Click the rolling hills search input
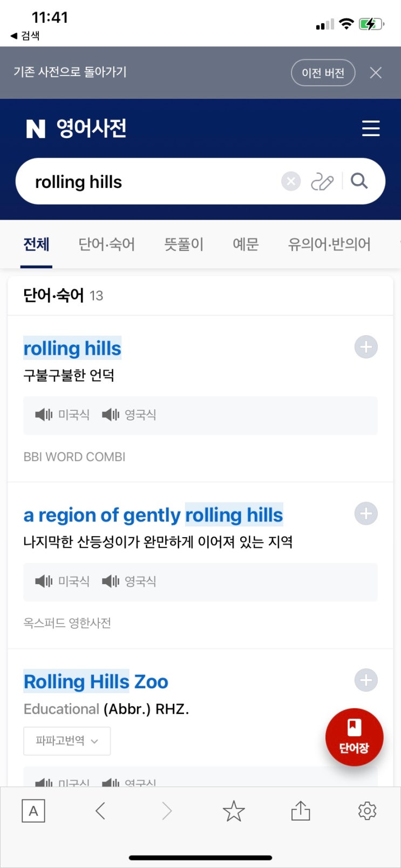401x868 pixels. tap(154, 182)
